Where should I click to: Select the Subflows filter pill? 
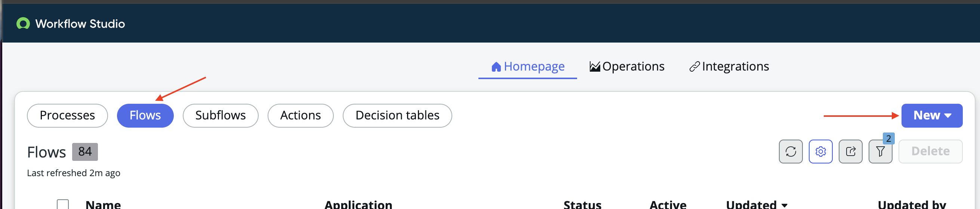220,115
